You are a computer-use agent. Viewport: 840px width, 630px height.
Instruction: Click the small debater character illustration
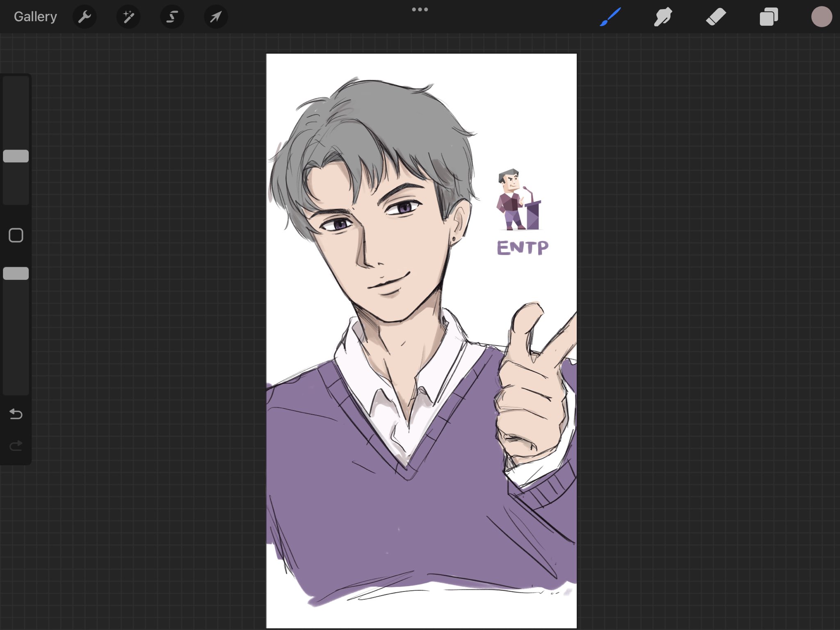pyautogui.click(x=519, y=200)
